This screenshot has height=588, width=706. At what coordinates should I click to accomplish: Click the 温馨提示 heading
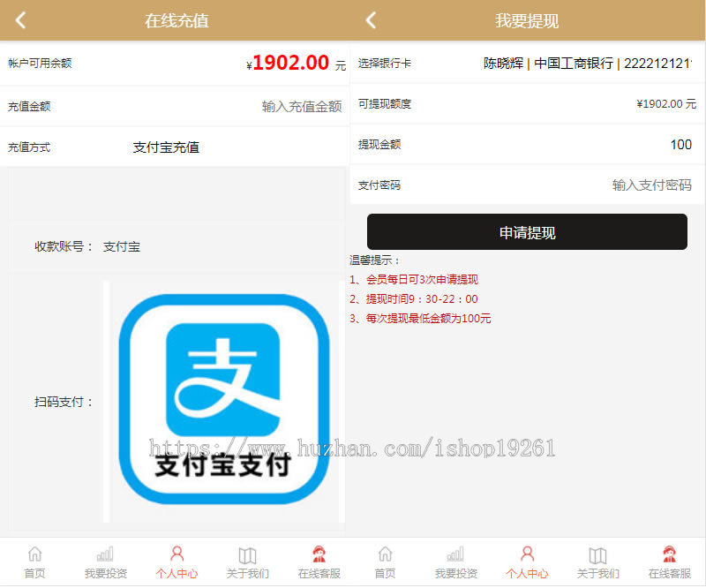(x=374, y=260)
